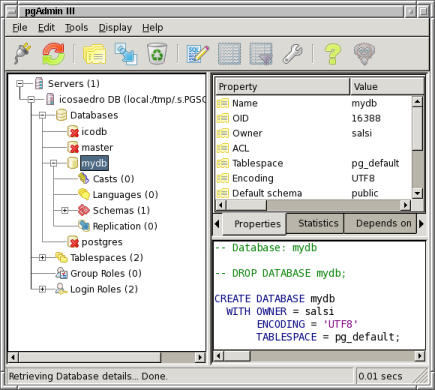Click the property list horizontal scrollbar right arrow

coord(405,205)
